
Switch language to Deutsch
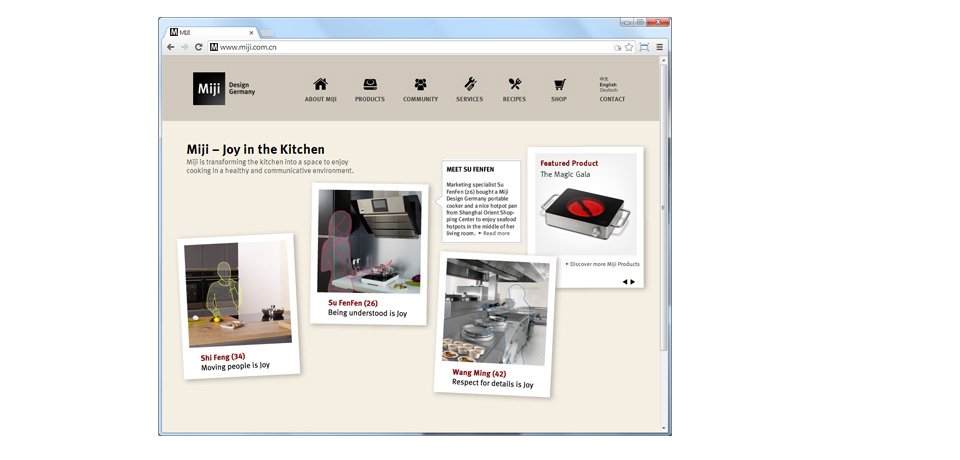pyautogui.click(x=609, y=90)
